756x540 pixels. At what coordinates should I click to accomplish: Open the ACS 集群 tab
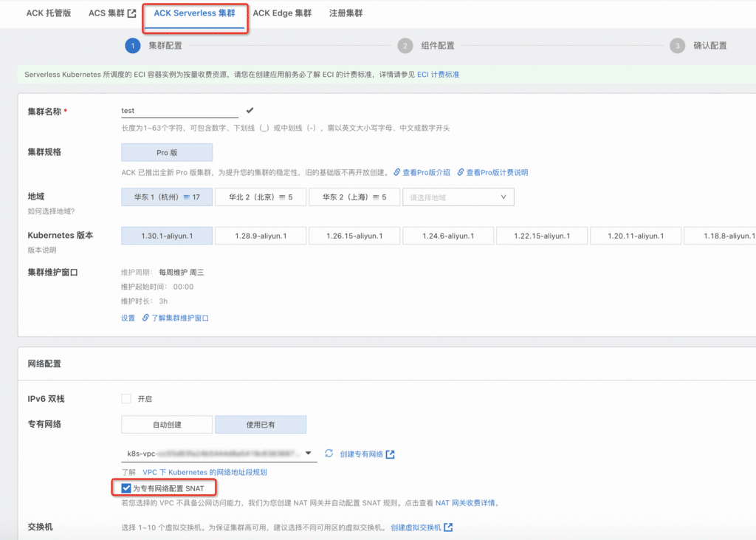click(106, 13)
